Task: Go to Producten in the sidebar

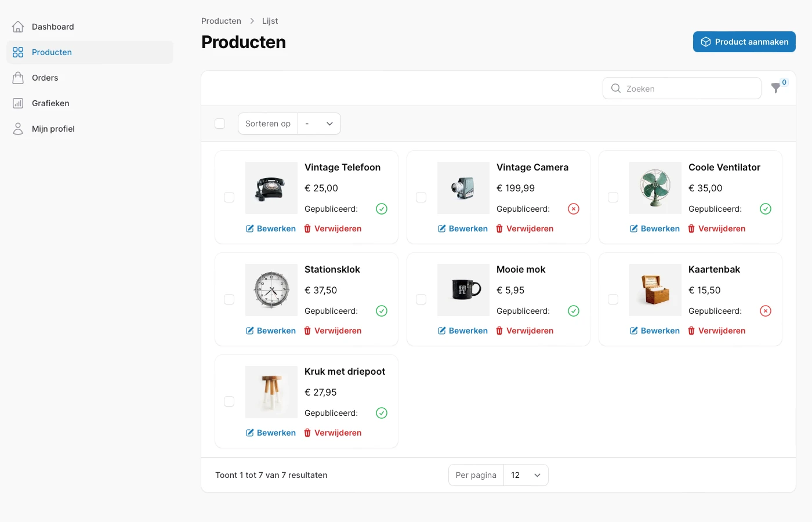Action: 52,52
